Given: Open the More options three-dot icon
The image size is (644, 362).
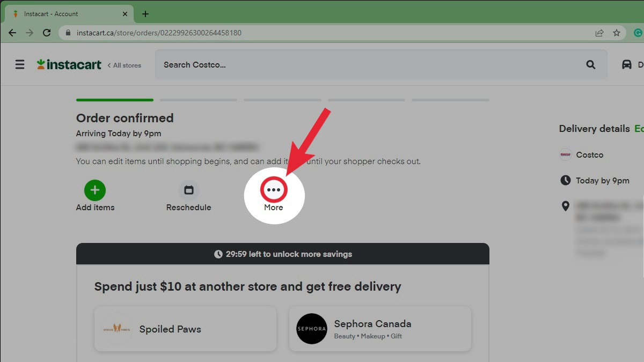Looking at the screenshot, I should click(274, 190).
